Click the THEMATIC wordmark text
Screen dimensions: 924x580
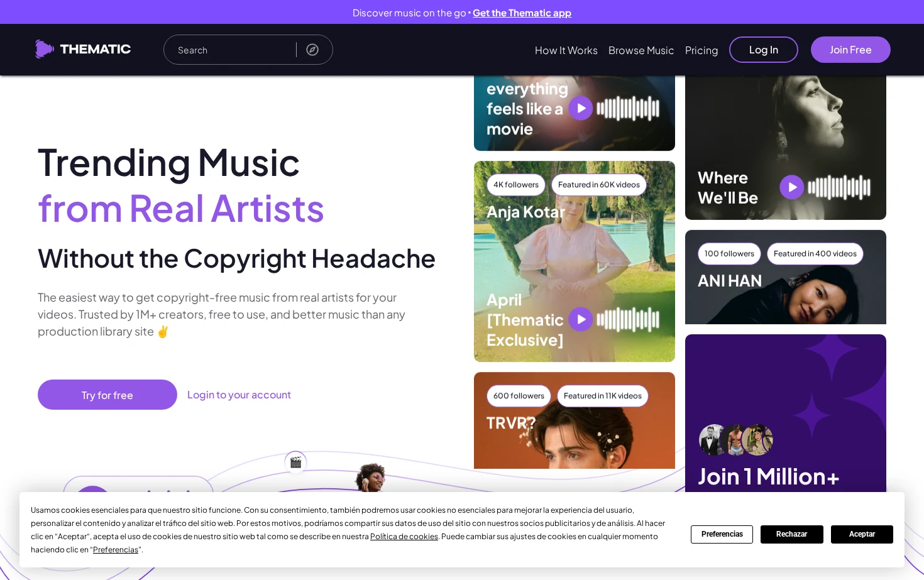tap(96, 49)
